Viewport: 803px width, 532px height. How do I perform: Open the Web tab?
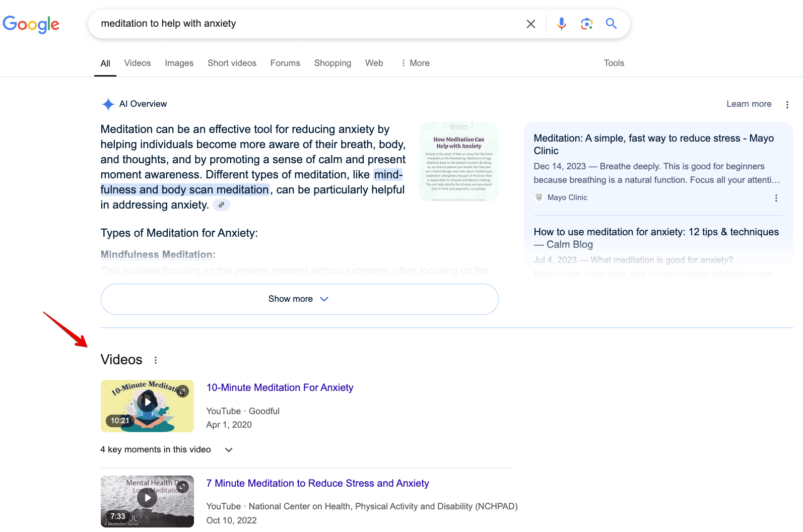click(x=374, y=63)
